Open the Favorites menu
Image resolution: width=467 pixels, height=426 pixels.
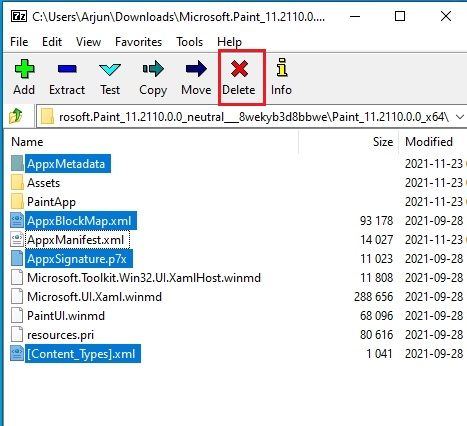138,42
